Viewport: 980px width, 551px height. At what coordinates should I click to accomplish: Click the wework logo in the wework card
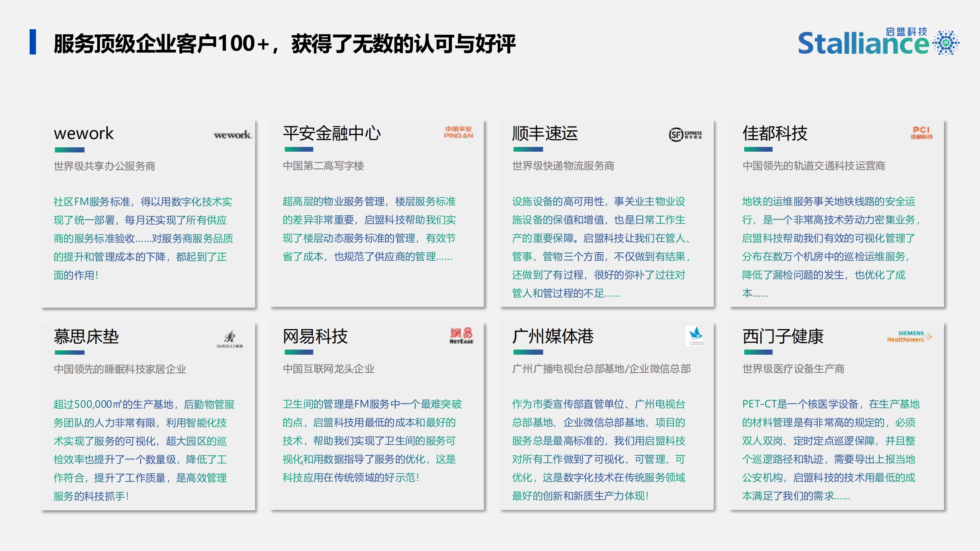(x=233, y=135)
